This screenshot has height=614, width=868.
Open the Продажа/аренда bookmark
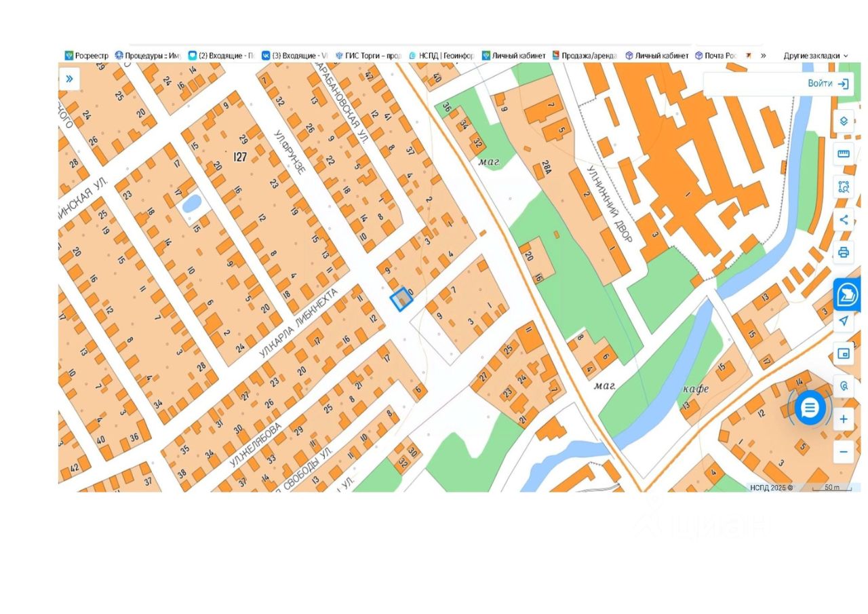pos(585,56)
